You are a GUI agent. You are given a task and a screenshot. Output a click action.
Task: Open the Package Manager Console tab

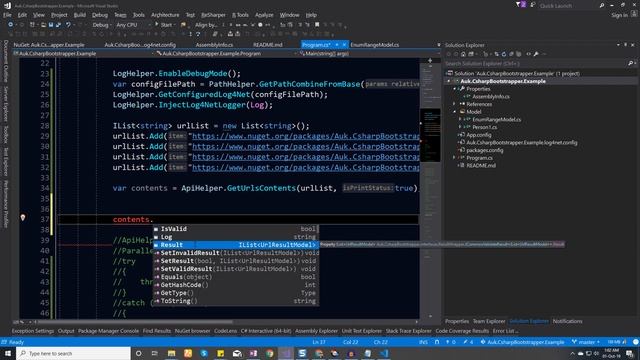coord(108,331)
